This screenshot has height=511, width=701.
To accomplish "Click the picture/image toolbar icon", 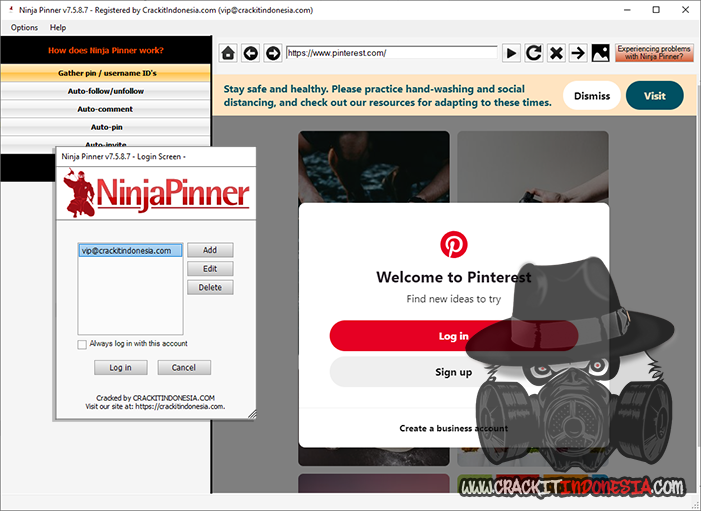I will point(600,53).
